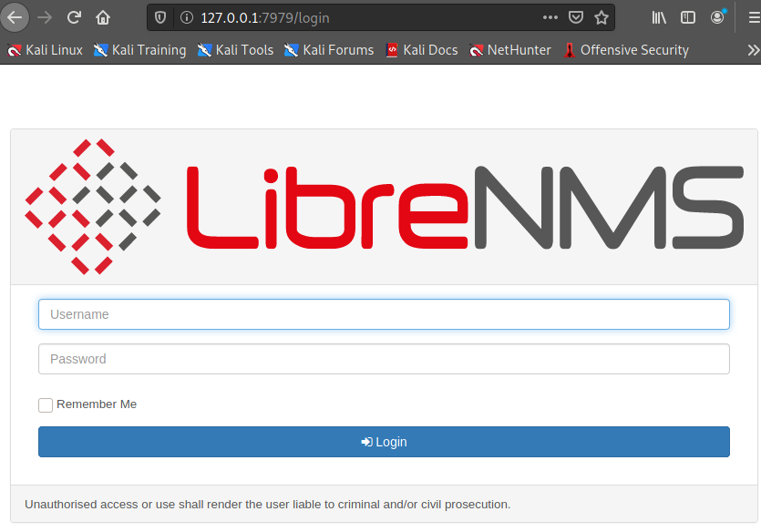This screenshot has height=532, width=761.
Task: Show more bookmarks chevron
Action: point(753,50)
